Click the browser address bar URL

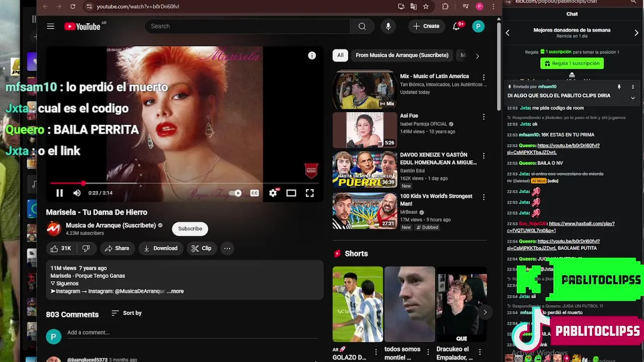[138, 7]
